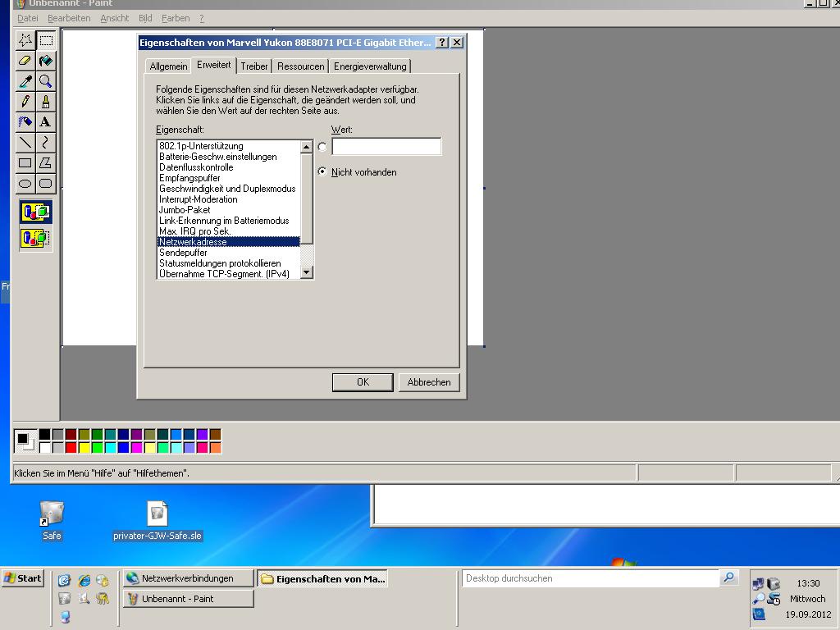Select the radio button beside the Wert field
The height and width of the screenshot is (630, 840).
(322, 147)
